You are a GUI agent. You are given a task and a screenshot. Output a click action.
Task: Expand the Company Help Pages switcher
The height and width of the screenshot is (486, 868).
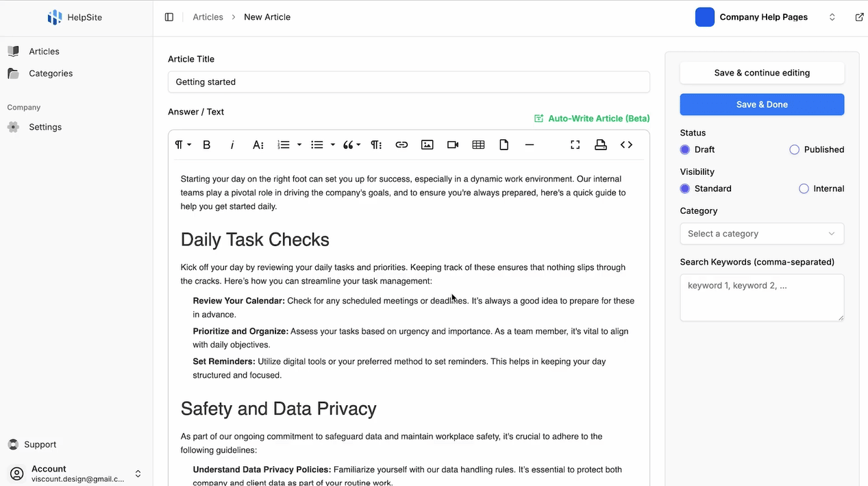tap(832, 17)
